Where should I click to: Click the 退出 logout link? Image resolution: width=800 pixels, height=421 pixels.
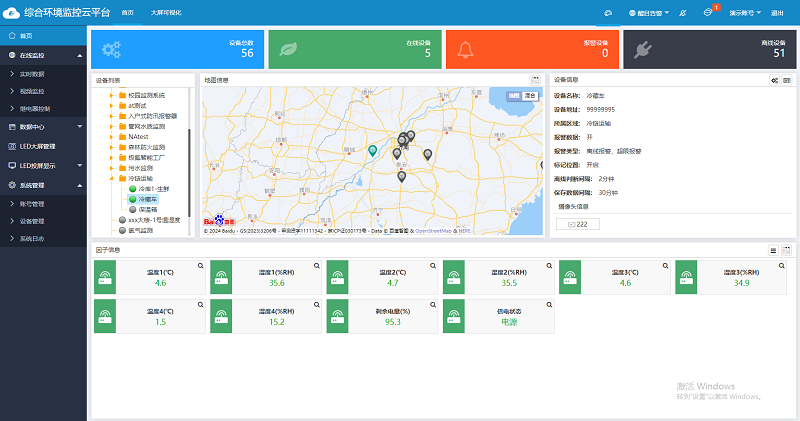tap(777, 13)
